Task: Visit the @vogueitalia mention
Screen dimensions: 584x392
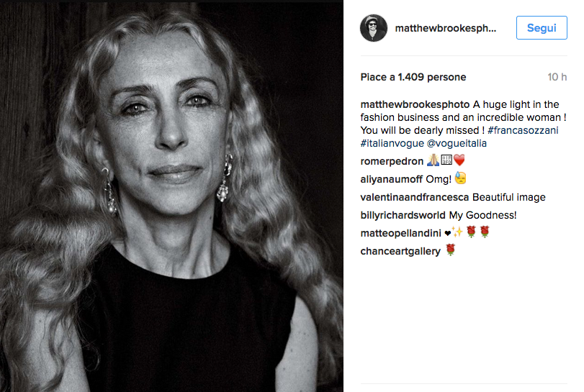Action: pyautogui.click(x=457, y=143)
